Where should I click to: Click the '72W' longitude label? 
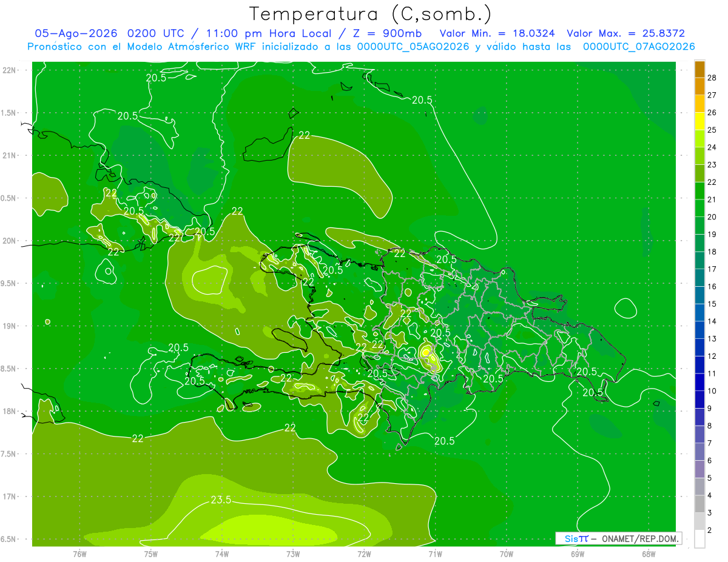(364, 554)
